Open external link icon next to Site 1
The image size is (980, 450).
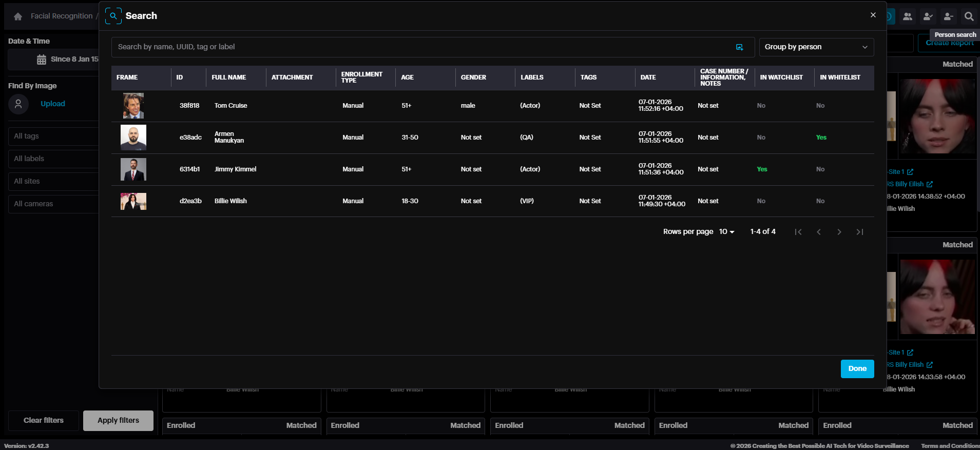click(910, 172)
